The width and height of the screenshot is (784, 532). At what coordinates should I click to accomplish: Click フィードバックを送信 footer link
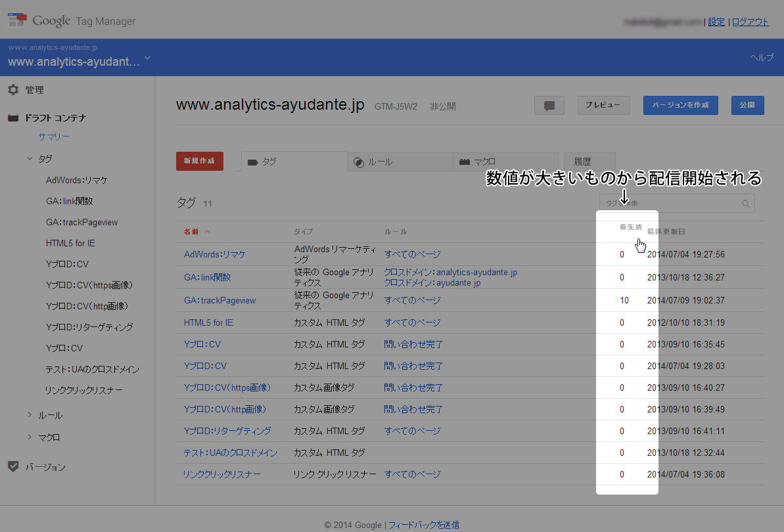tap(423, 525)
